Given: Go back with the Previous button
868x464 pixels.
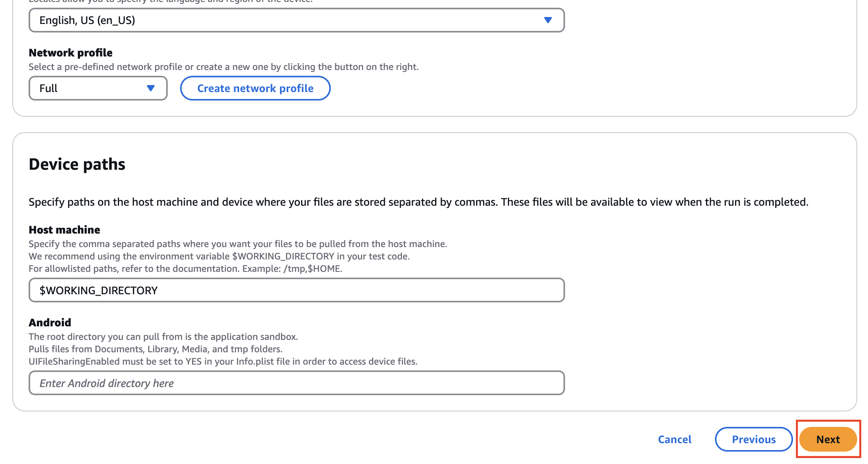Looking at the screenshot, I should [x=754, y=439].
